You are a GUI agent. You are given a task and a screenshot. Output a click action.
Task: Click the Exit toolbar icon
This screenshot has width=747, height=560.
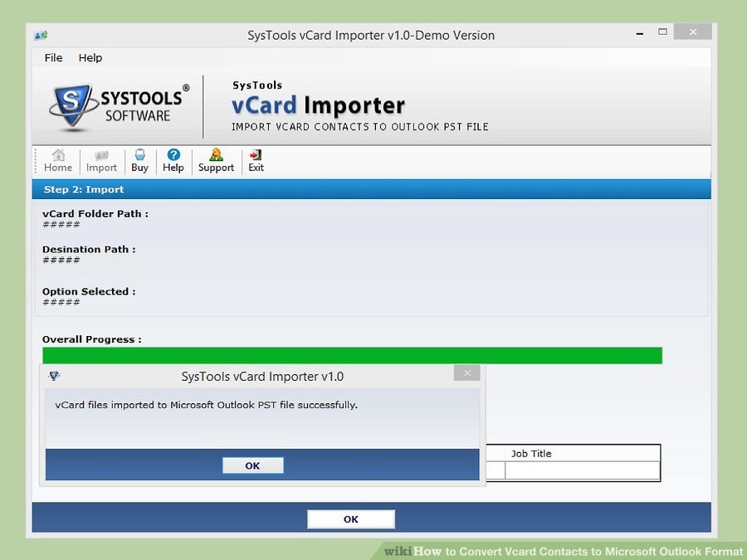click(x=256, y=160)
